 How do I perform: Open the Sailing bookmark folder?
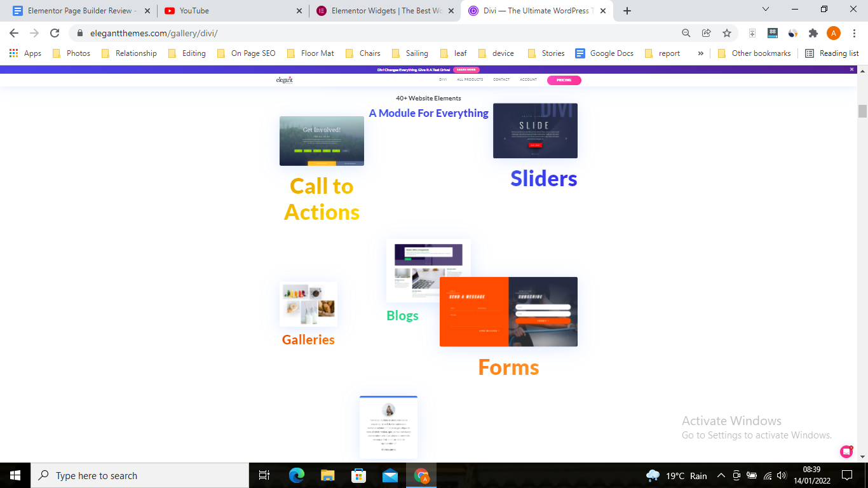[410, 53]
